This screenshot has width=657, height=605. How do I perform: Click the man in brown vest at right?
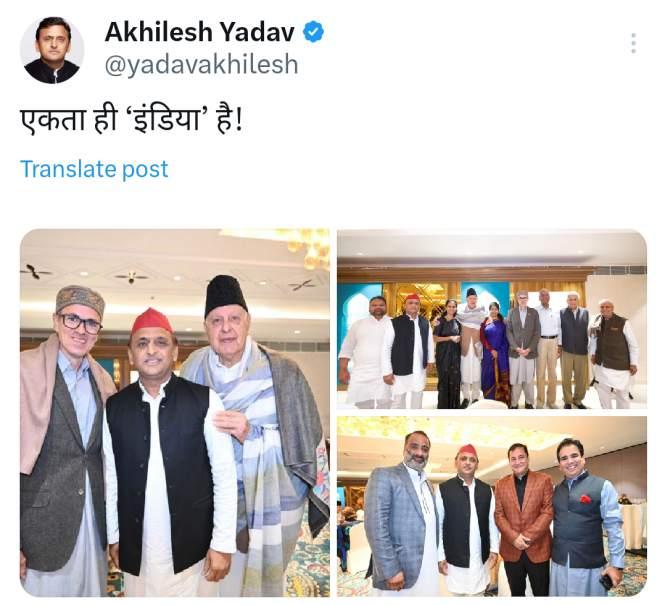(612, 354)
